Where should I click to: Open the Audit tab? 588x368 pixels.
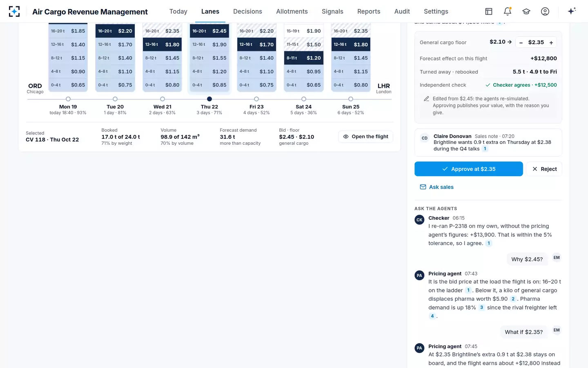tap(402, 11)
